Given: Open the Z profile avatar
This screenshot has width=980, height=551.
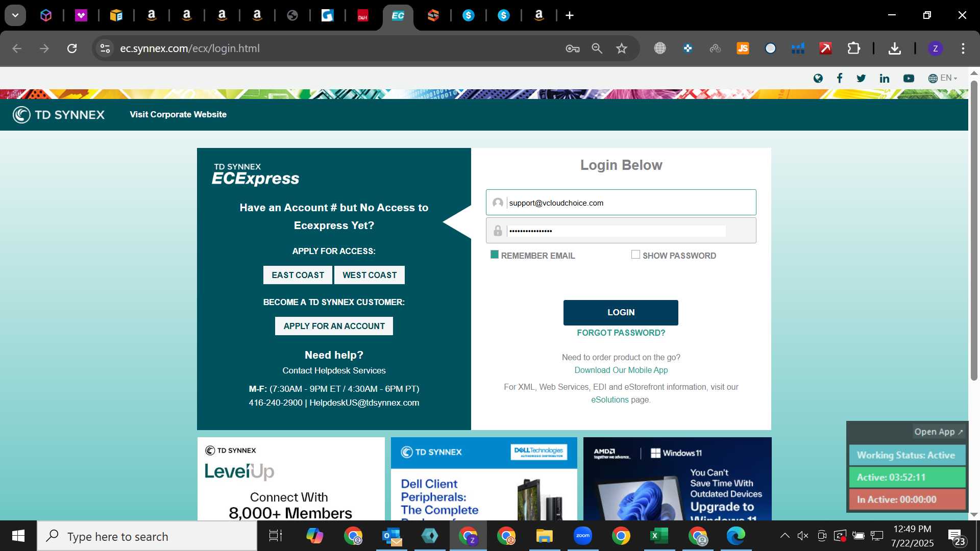Looking at the screenshot, I should pos(935,48).
